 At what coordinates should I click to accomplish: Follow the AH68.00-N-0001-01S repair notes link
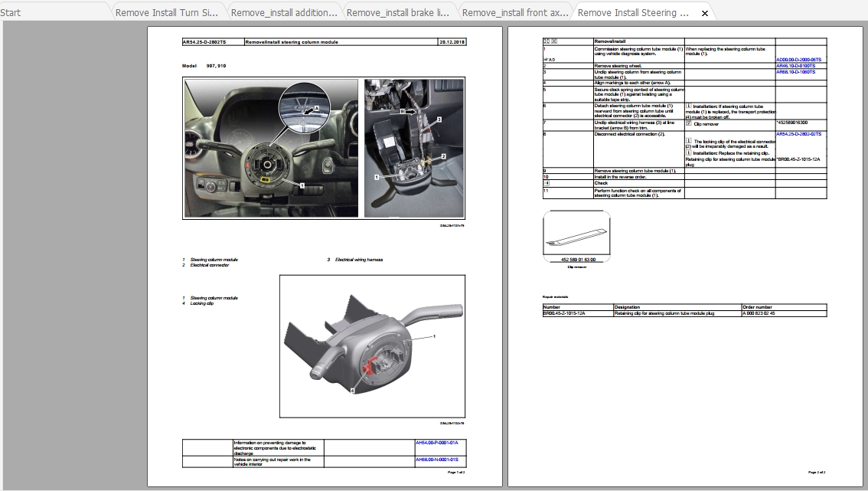click(437, 460)
